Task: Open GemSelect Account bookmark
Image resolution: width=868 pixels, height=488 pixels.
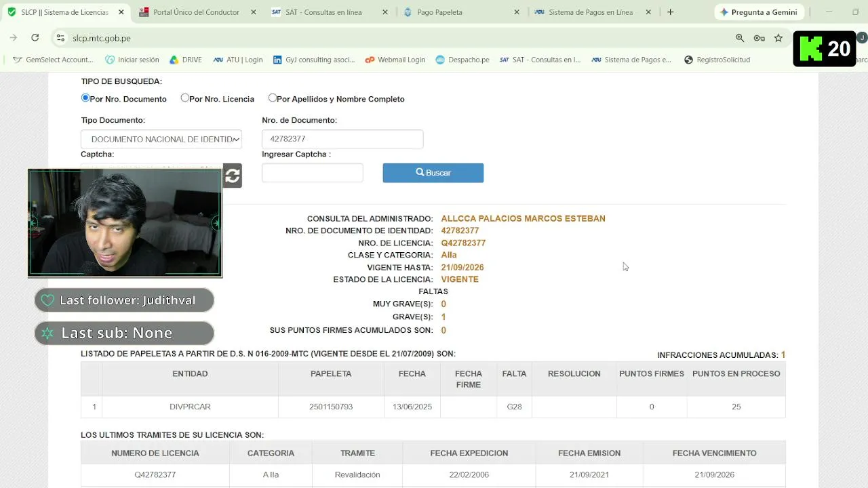Action: click(53, 60)
